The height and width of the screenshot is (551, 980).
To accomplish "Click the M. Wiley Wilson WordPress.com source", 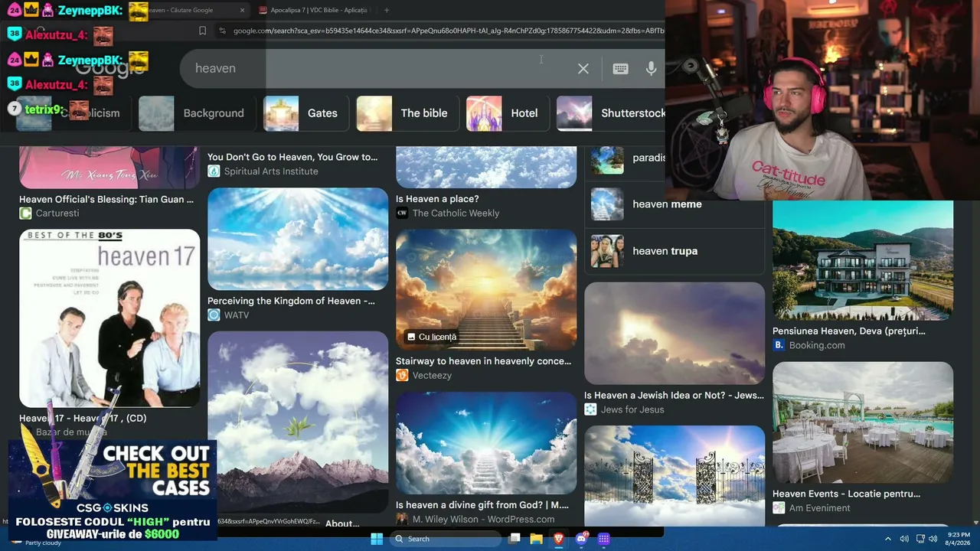I will pos(483,519).
